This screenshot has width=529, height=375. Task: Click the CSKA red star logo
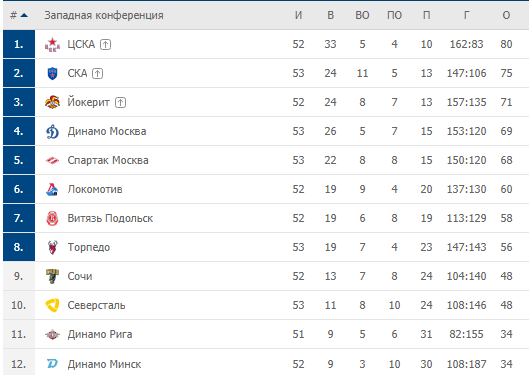coord(52,45)
